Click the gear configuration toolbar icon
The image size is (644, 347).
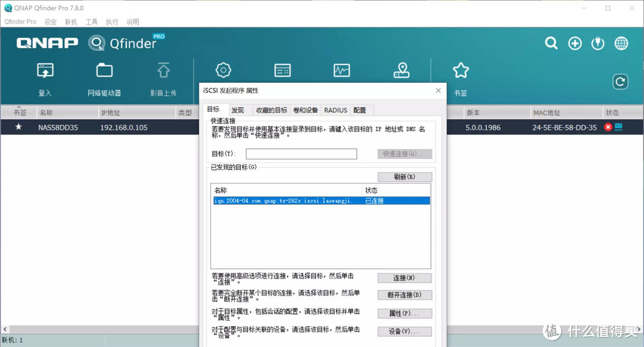(223, 70)
